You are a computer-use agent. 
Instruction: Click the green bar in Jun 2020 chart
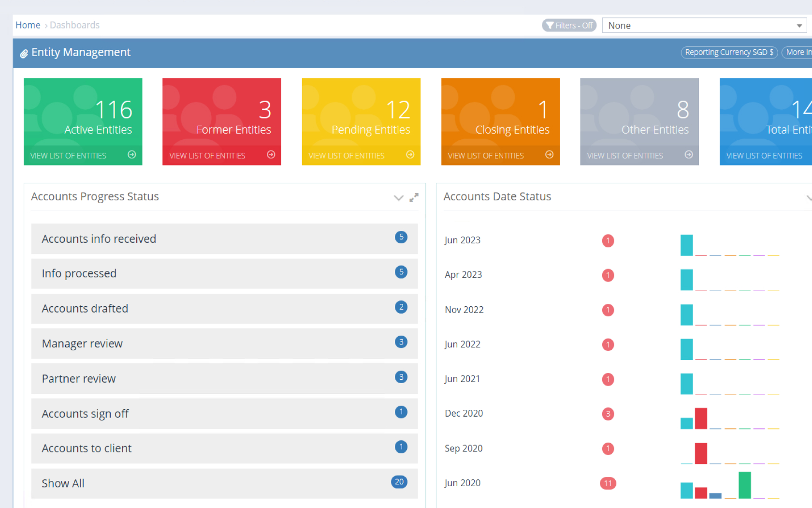744,485
